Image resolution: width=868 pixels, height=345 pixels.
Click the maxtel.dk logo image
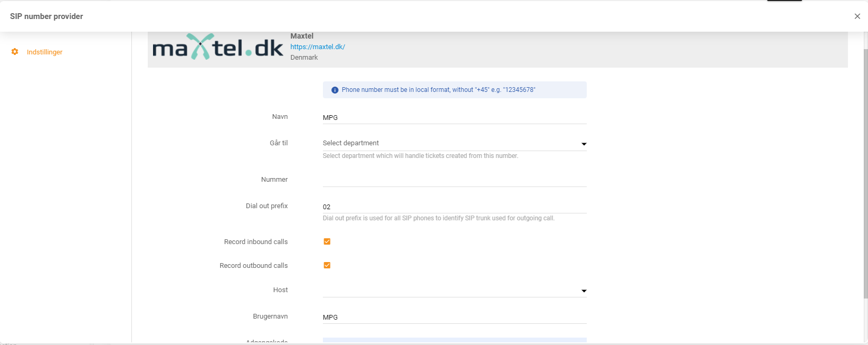tap(217, 48)
